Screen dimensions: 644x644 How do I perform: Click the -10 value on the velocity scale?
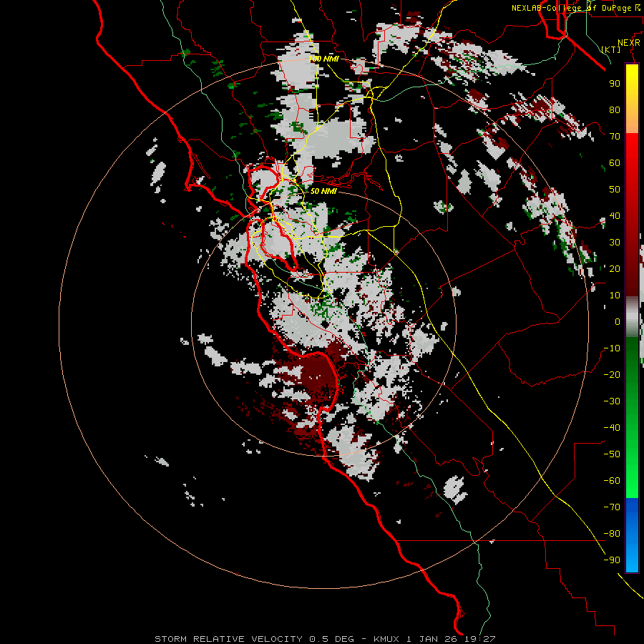tap(612, 348)
